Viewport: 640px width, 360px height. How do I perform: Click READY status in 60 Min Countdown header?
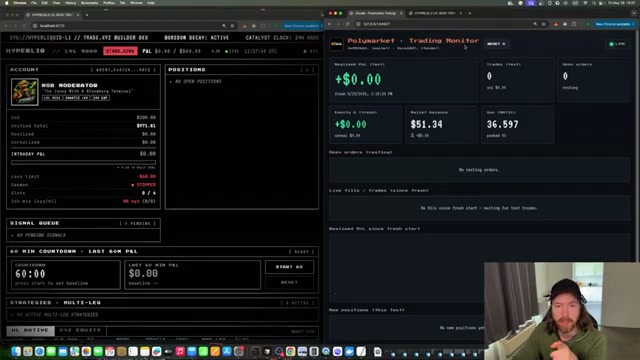coord(302,252)
